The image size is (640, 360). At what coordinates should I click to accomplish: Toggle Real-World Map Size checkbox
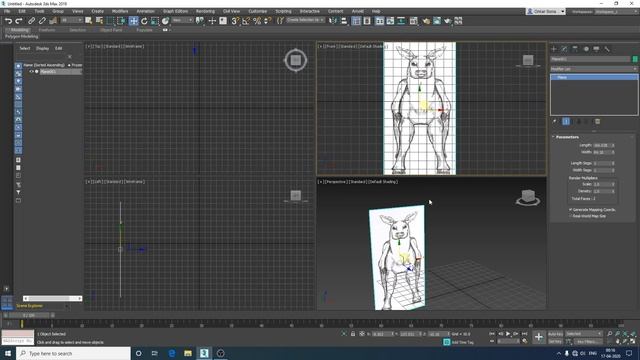click(x=571, y=216)
